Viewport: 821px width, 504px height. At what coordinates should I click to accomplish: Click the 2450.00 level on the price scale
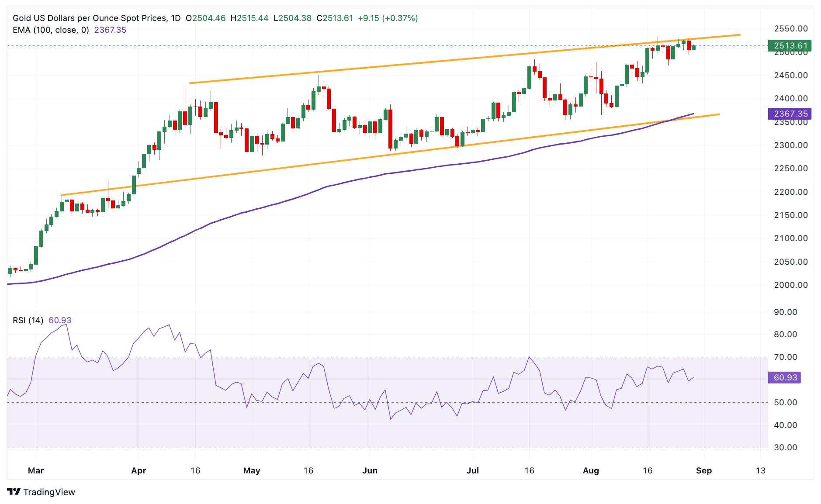(790, 76)
